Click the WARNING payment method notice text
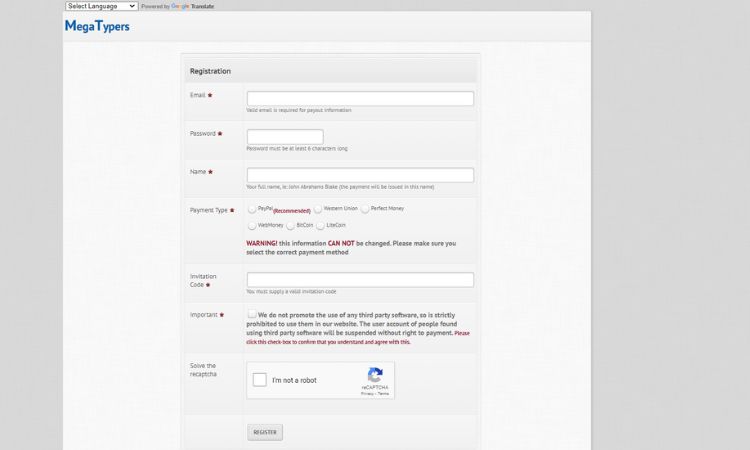The image size is (750, 450). [351, 248]
